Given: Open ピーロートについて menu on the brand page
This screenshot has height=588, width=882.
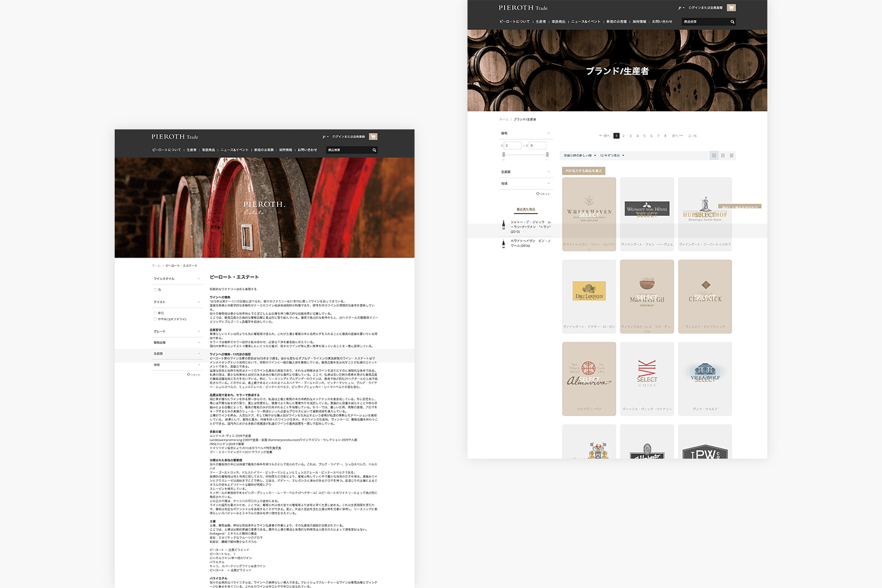Looking at the screenshot, I should click(x=514, y=22).
